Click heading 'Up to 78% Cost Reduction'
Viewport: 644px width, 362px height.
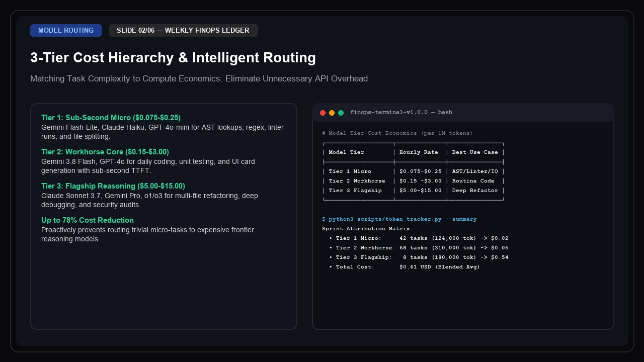88,220
